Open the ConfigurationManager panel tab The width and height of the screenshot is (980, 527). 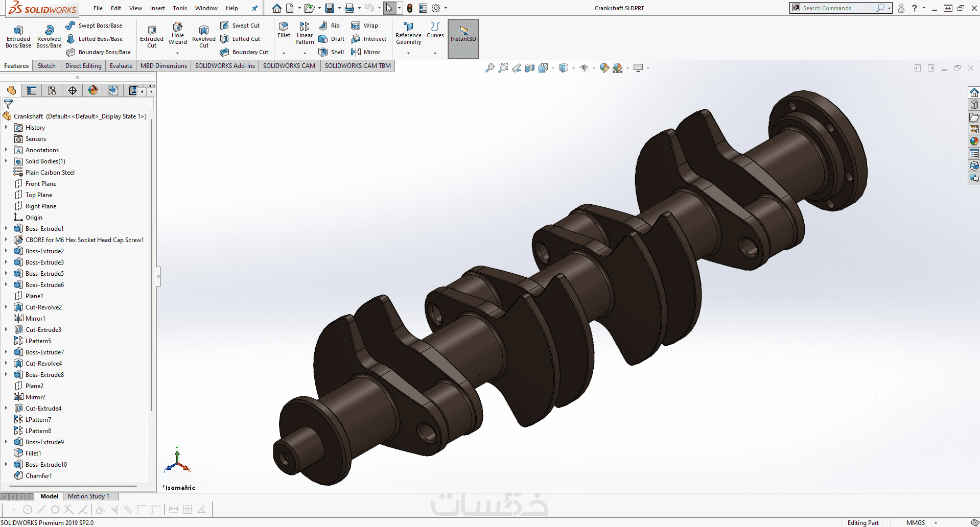[52, 90]
